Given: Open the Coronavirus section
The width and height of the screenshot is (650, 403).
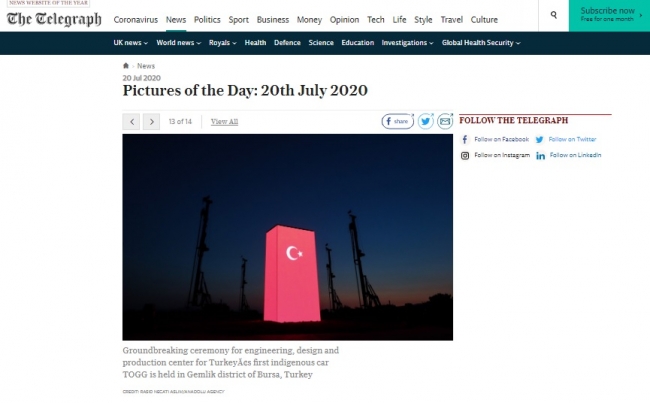Looking at the screenshot, I should (136, 19).
